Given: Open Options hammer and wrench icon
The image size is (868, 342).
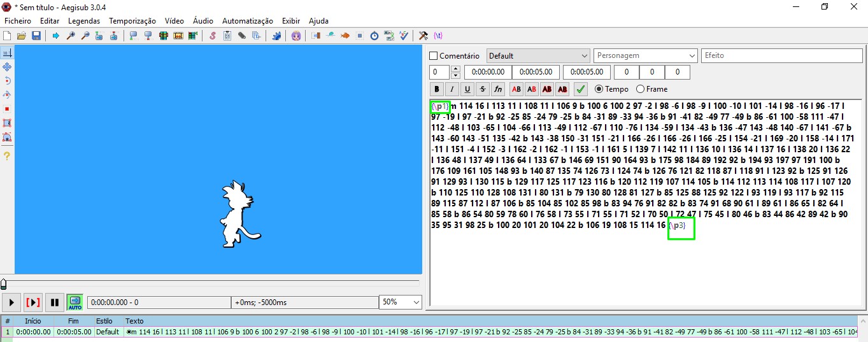Looking at the screenshot, I should [x=423, y=36].
